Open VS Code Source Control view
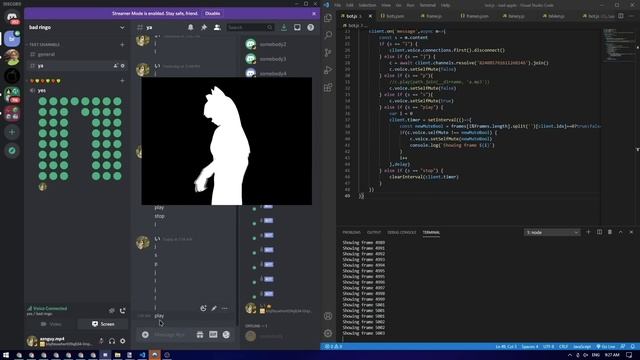 click(328, 53)
